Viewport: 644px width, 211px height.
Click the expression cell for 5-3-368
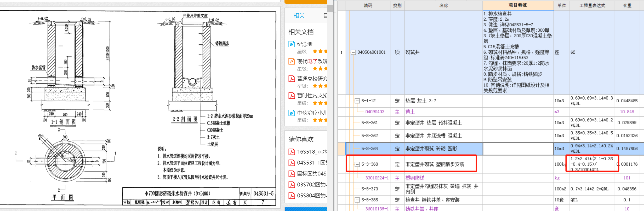point(592,164)
